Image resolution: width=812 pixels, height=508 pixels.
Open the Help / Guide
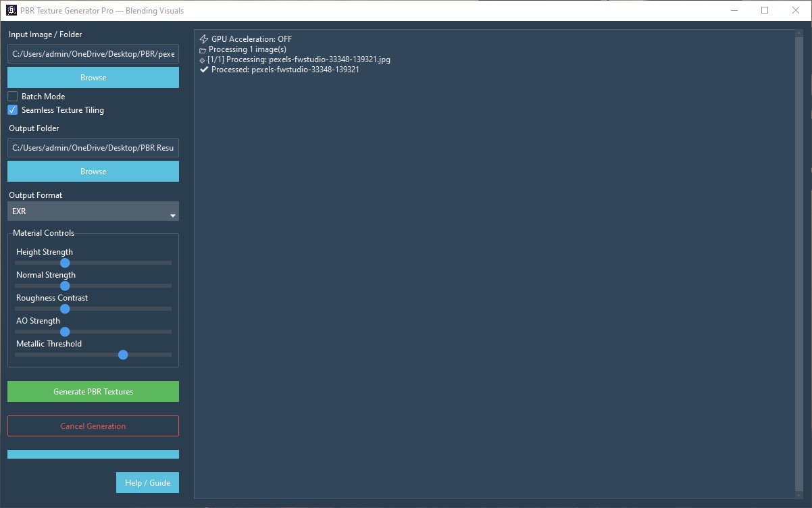[147, 483]
